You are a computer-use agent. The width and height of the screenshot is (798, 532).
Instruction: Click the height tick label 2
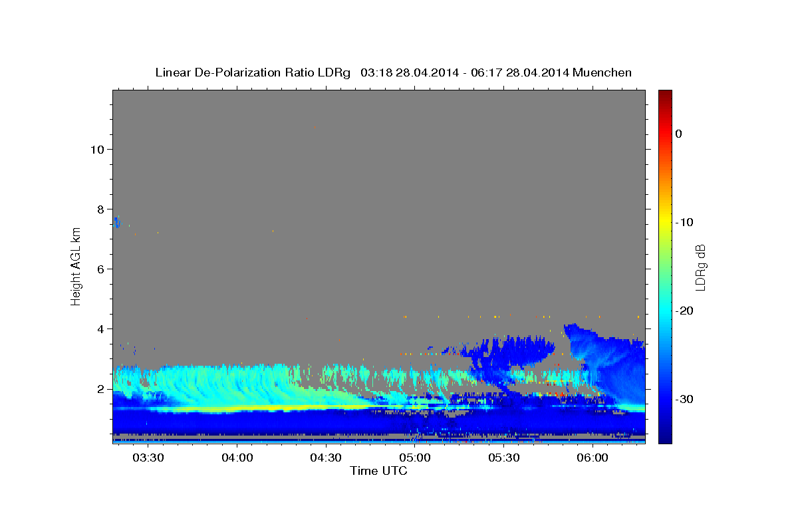(x=101, y=388)
